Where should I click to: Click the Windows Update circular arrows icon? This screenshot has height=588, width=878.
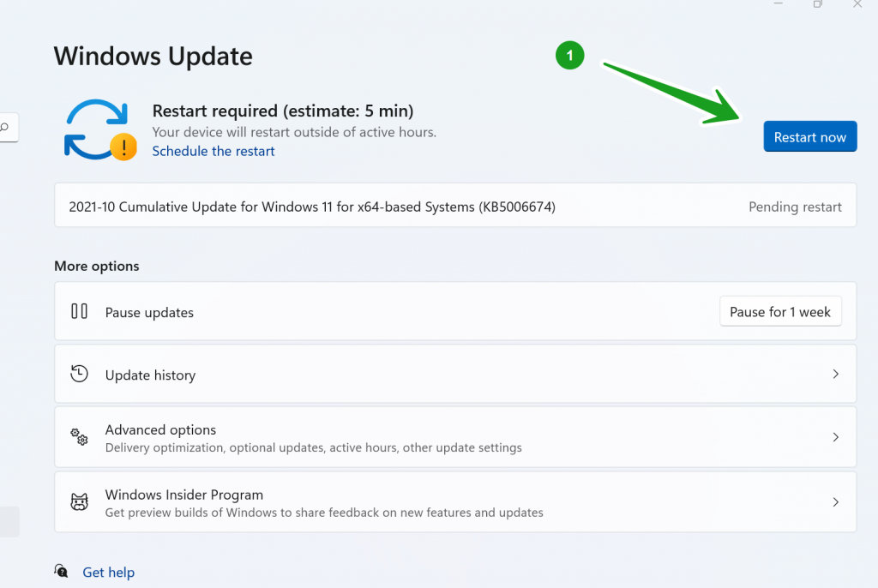click(x=97, y=128)
